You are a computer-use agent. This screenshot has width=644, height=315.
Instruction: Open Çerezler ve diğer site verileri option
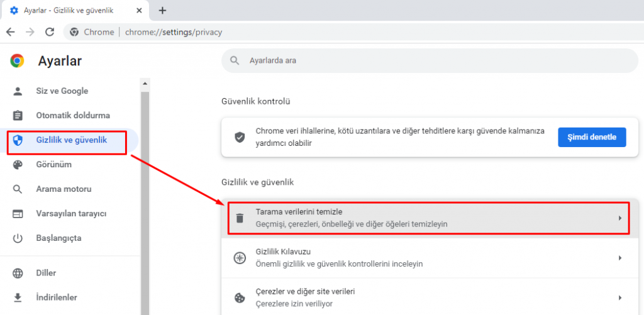430,297
